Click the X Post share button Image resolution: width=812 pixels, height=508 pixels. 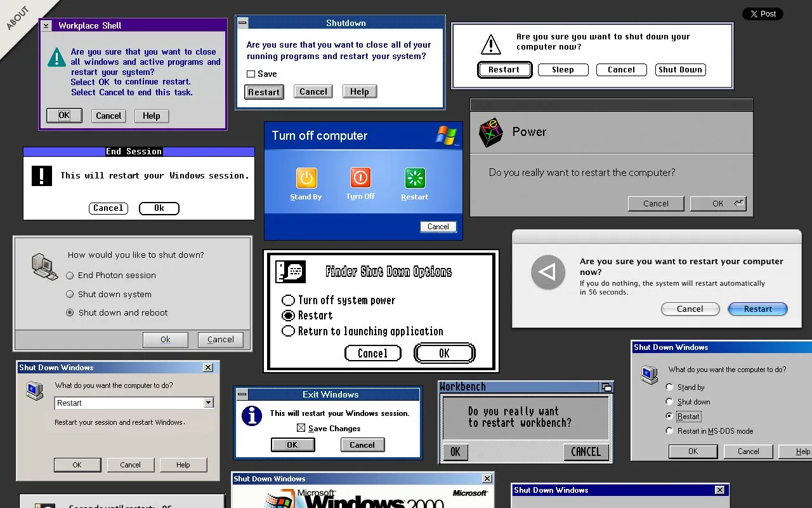763,14
